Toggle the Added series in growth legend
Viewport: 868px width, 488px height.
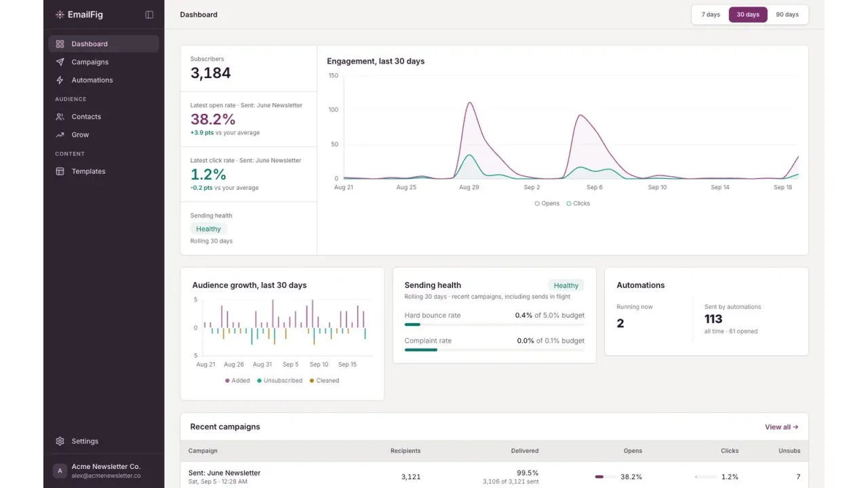(237, 381)
